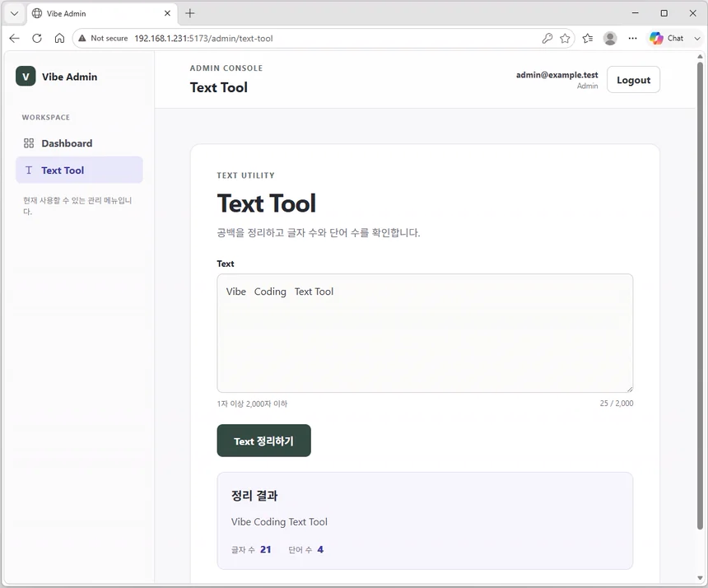Click the browser address bar URL
This screenshot has height=588, width=708.
(203, 39)
